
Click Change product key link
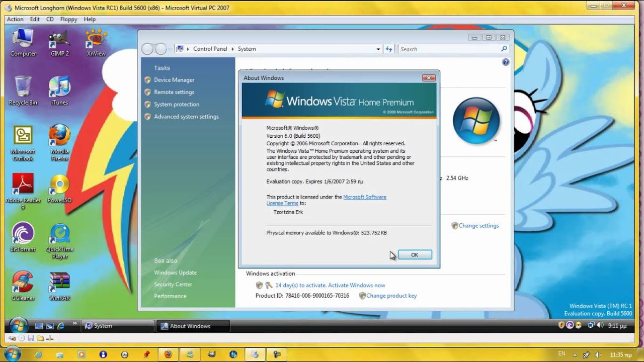point(391,296)
